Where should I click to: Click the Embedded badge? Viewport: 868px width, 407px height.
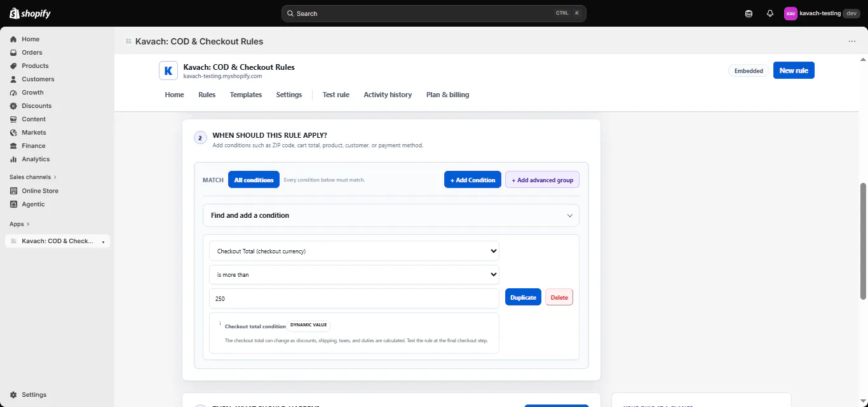pos(749,70)
